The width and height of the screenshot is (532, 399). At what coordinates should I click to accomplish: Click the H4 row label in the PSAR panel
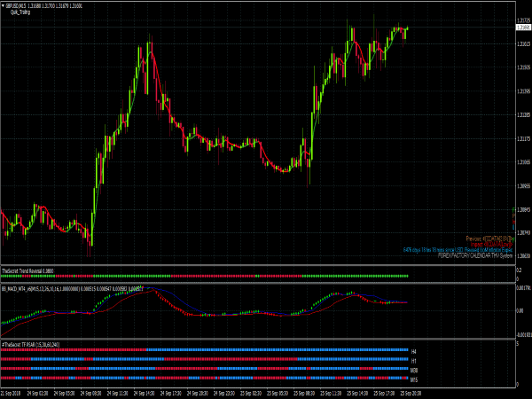[x=413, y=352]
